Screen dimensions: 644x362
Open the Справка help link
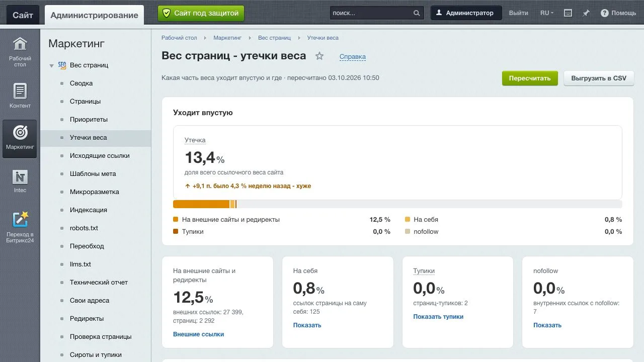[x=353, y=57]
